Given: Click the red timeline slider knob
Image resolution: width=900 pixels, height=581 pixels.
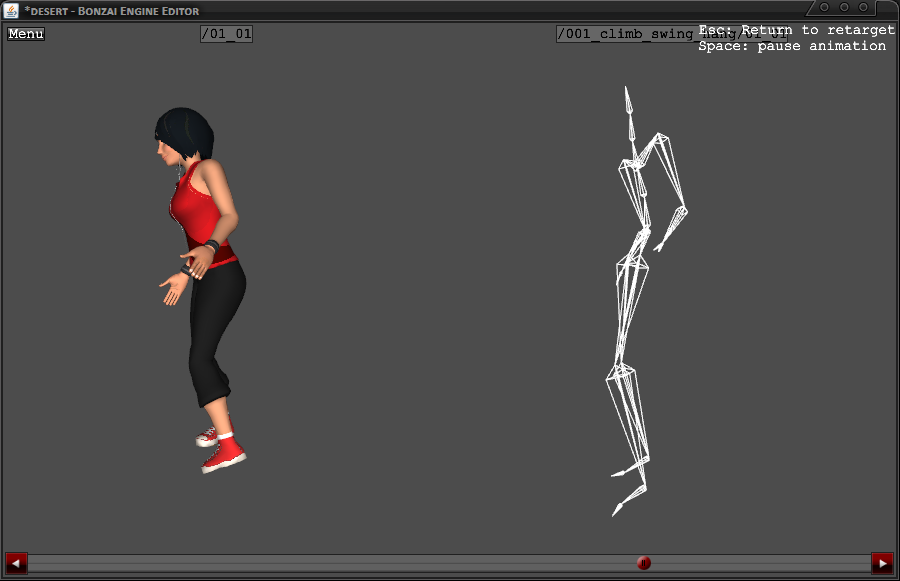Looking at the screenshot, I should point(644,563).
